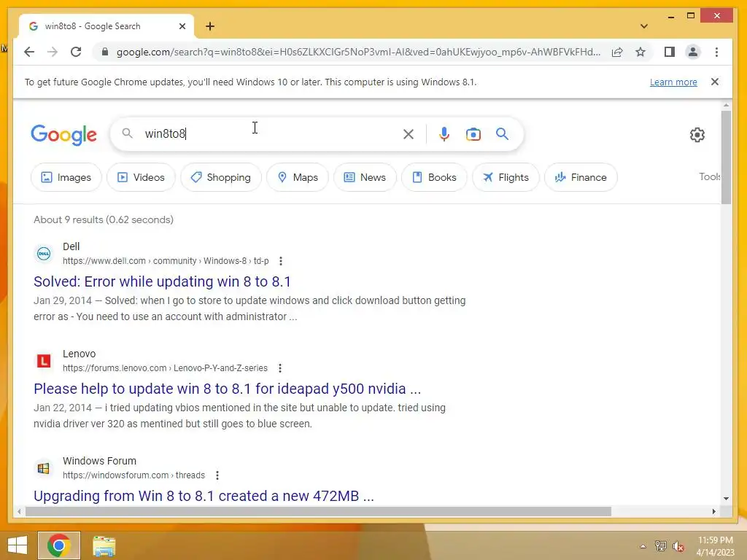This screenshot has height=560, width=747.
Task: Click the dell.com community breadcrumb URL
Action: (166, 261)
